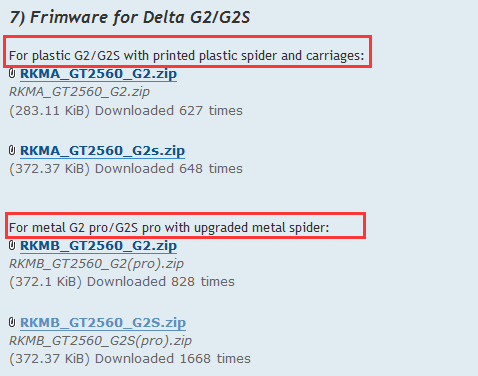Click the paperclip icon beside RKMB_GT2560_G2.zip
478x376 pixels.
pos(12,246)
